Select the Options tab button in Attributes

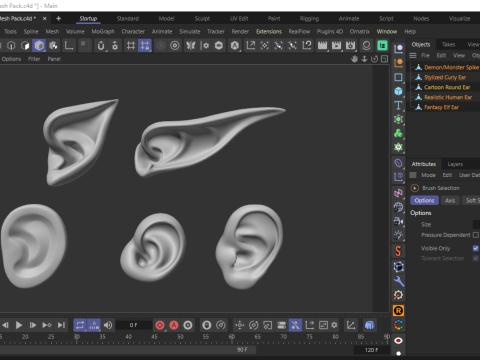(424, 200)
